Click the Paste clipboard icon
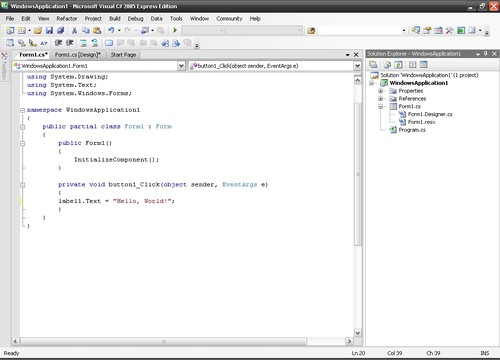Viewport: 500px width, 360px height. (97, 31)
